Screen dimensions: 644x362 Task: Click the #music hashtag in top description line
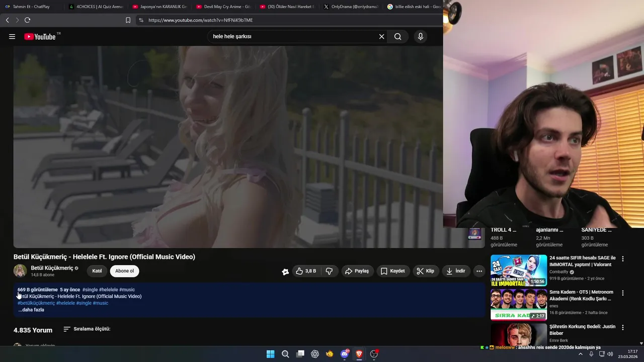pyautogui.click(x=127, y=290)
